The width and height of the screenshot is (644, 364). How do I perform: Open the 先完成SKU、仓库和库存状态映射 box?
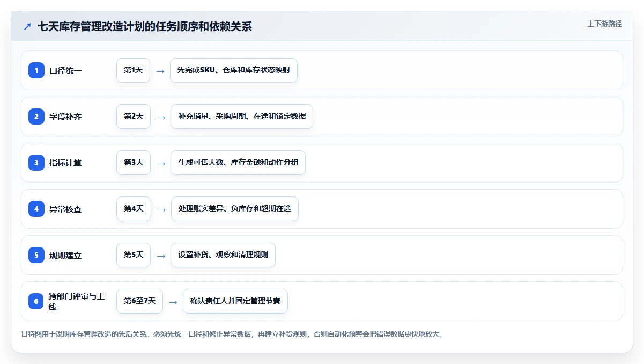click(x=234, y=70)
